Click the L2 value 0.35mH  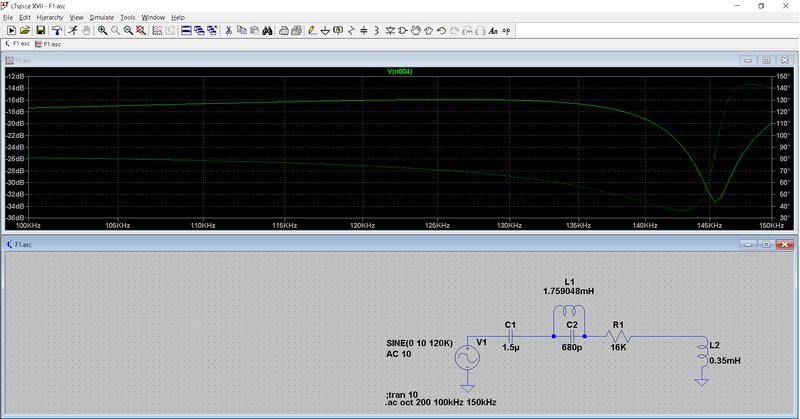click(x=724, y=360)
